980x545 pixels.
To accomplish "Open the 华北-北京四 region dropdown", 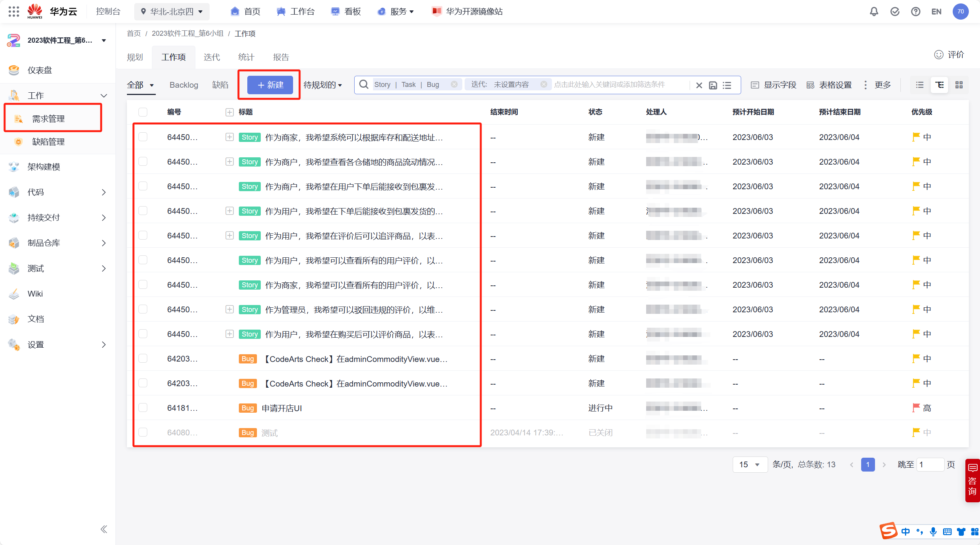I will point(172,12).
